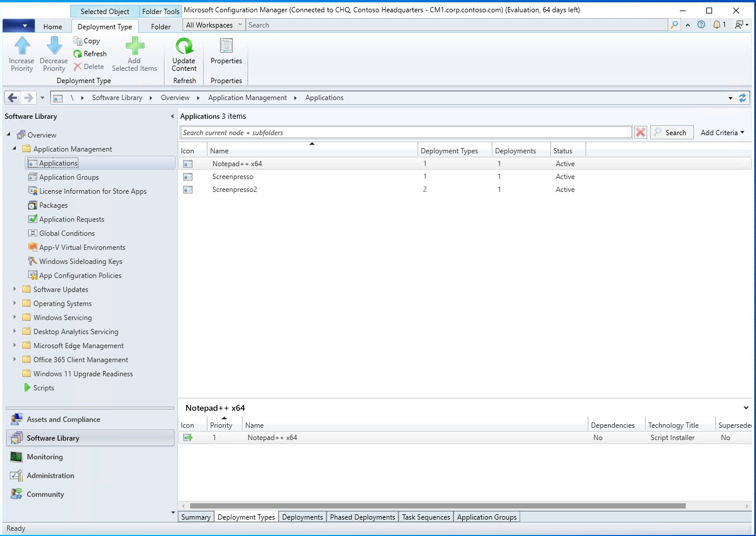Open the Home ribbon tab

53,26
